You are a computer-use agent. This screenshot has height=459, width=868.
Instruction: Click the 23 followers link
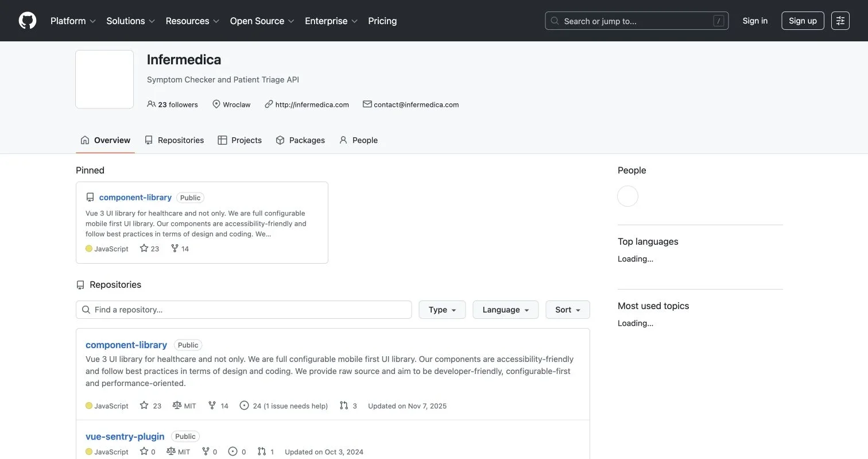point(172,105)
